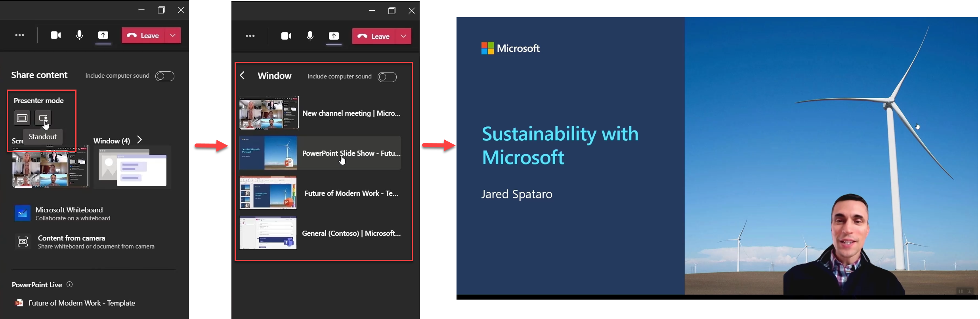Click share tray icon in left panel

click(x=103, y=35)
